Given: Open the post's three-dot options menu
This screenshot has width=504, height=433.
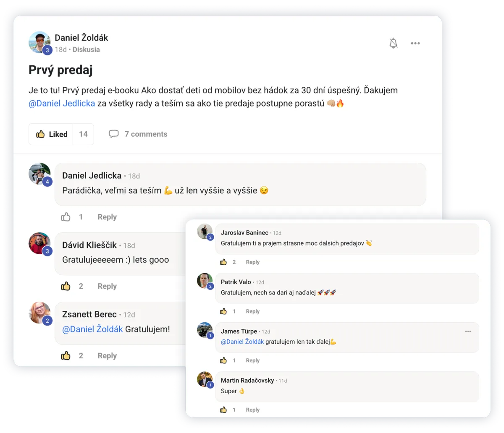Looking at the screenshot, I should [415, 43].
